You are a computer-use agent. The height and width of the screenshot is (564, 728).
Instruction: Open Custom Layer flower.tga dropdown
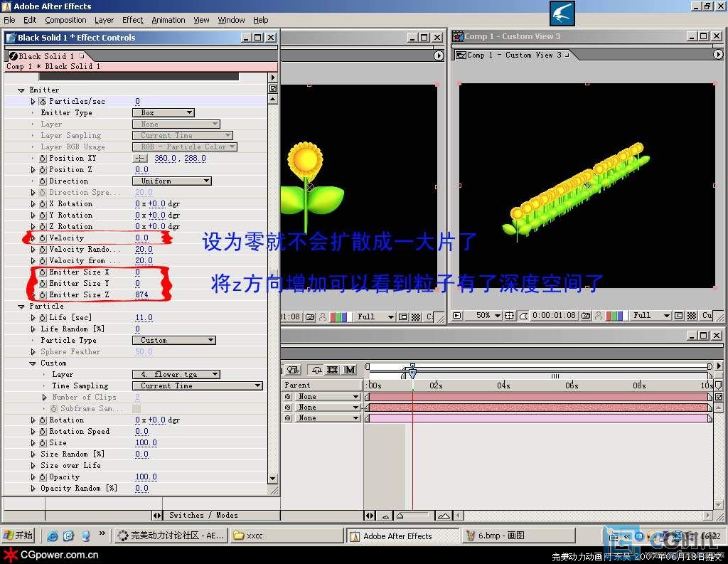176,374
